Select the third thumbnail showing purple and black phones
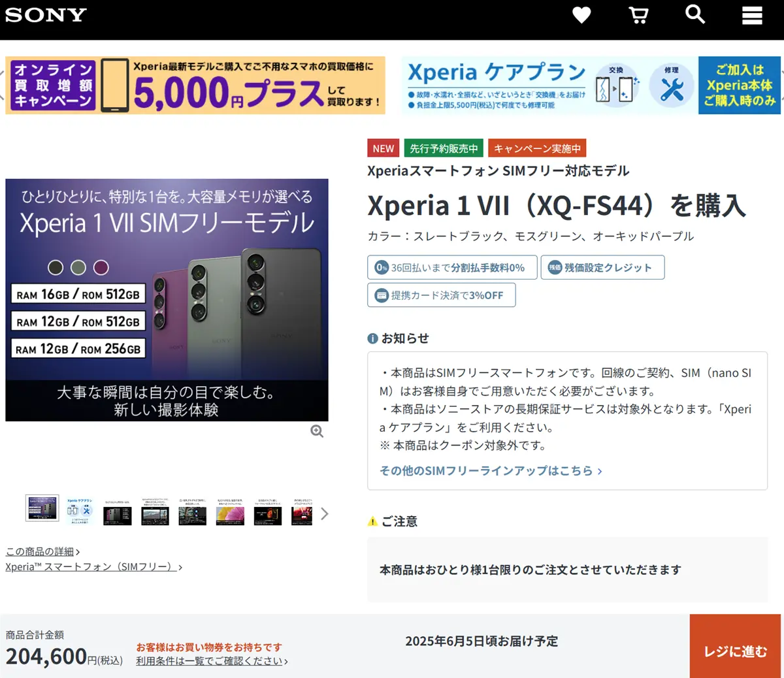784x678 pixels. [x=118, y=511]
